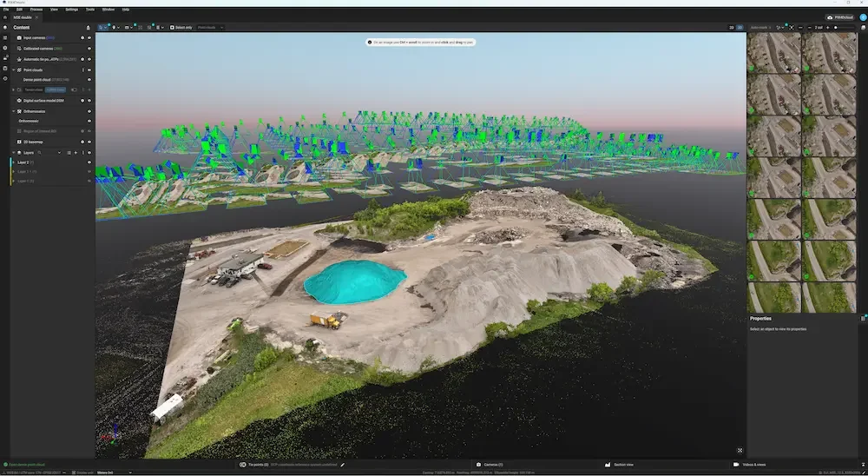Open the selection tool dropdown

pyautogui.click(x=103, y=27)
